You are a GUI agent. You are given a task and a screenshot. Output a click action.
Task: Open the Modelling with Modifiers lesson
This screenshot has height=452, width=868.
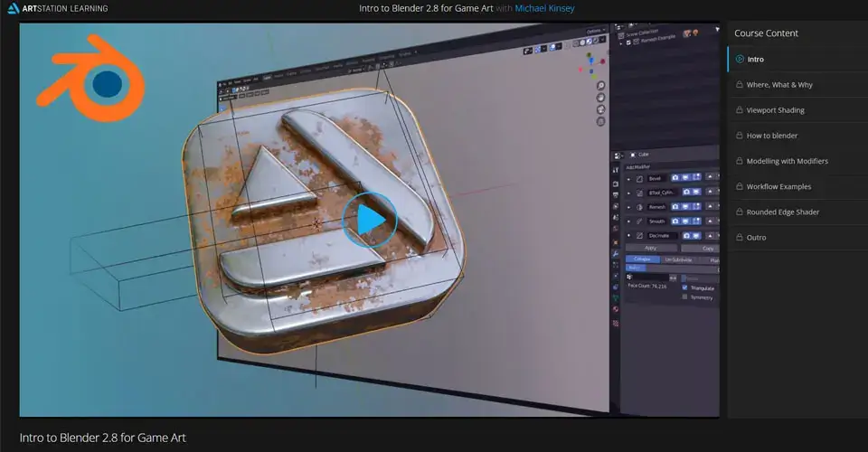[x=797, y=161]
